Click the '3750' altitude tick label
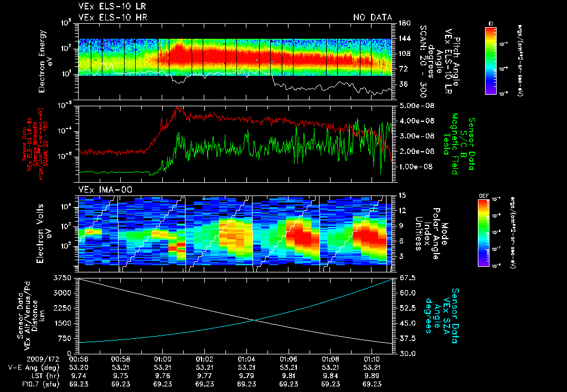Image resolution: width=567 pixels, height=392 pixels. [x=63, y=278]
